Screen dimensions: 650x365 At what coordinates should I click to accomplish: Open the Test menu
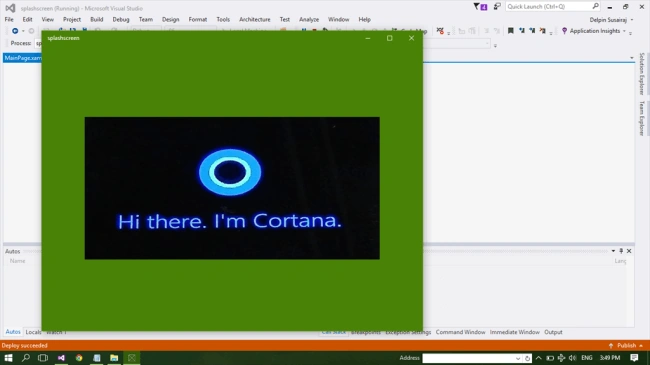[x=284, y=19]
